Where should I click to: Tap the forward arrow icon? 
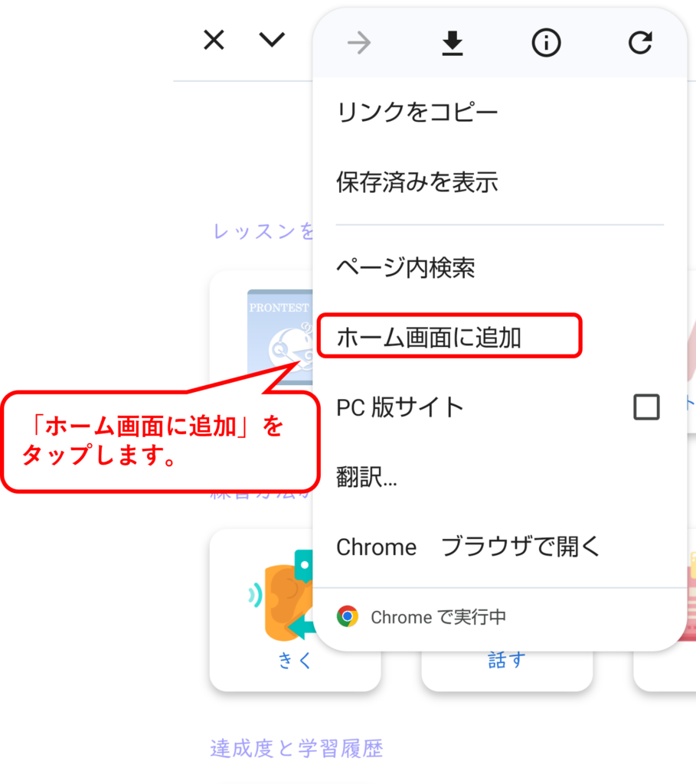point(359,43)
